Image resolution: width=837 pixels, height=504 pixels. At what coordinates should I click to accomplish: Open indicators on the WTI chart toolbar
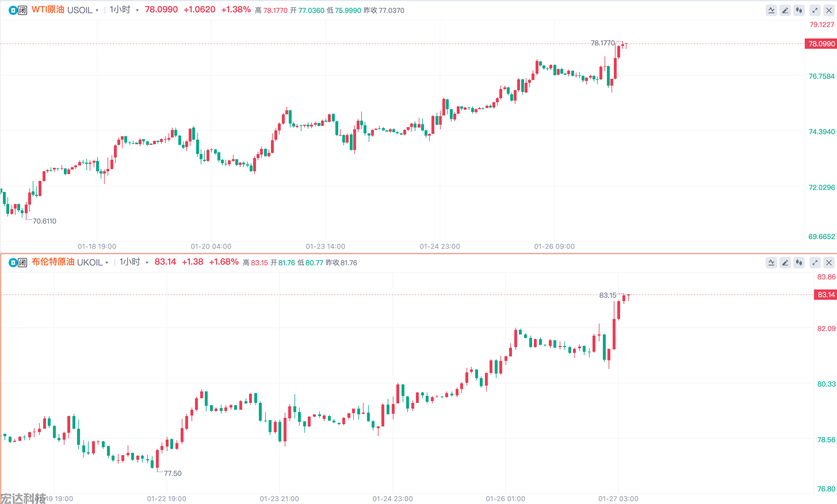[771, 11]
